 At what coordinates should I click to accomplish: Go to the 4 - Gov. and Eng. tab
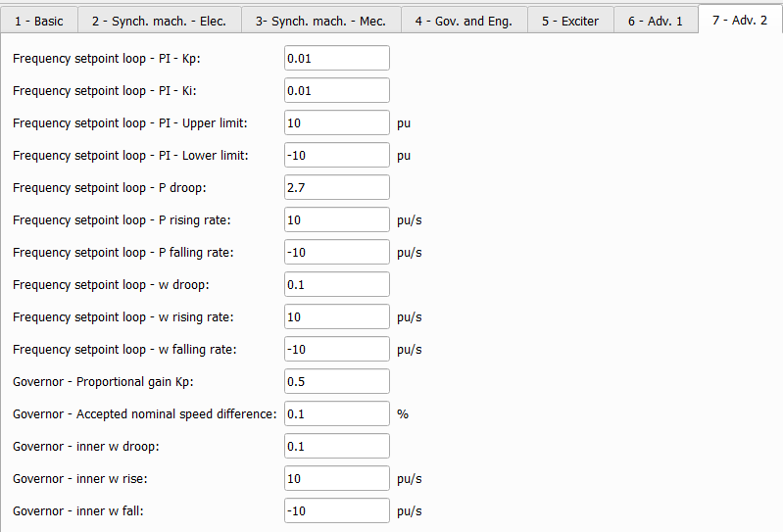464,21
